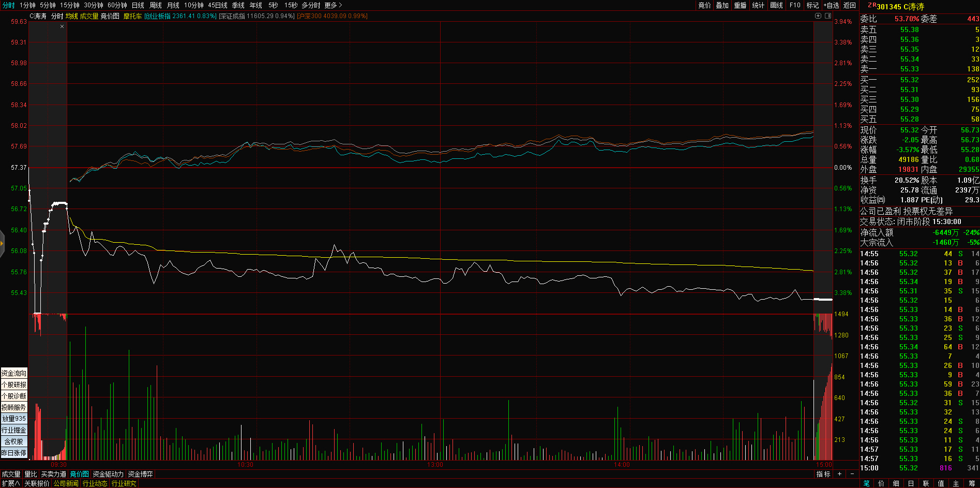The image size is (980, 488).
Task: Collapse the 扩展 panel at bottom left
Action: [x=10, y=483]
